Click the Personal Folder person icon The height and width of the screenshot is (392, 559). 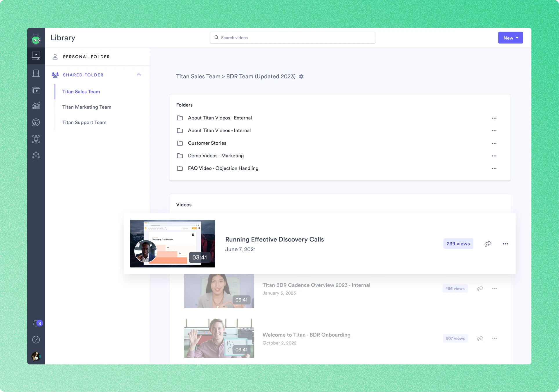tap(55, 57)
